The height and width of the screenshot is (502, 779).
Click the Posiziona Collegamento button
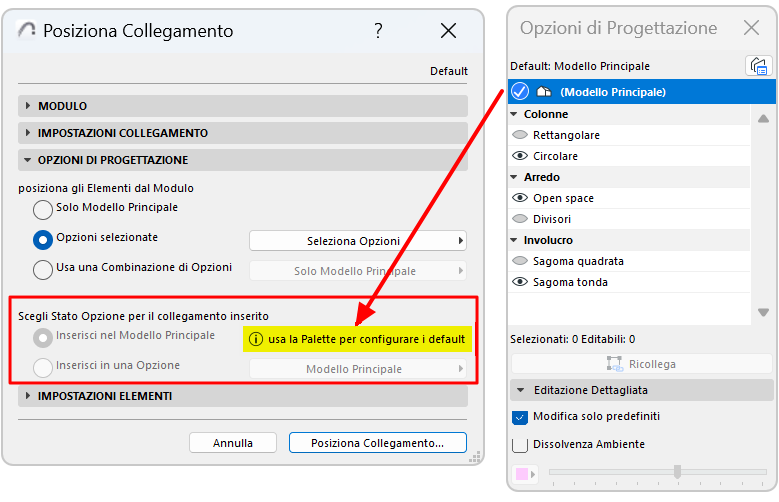click(378, 442)
